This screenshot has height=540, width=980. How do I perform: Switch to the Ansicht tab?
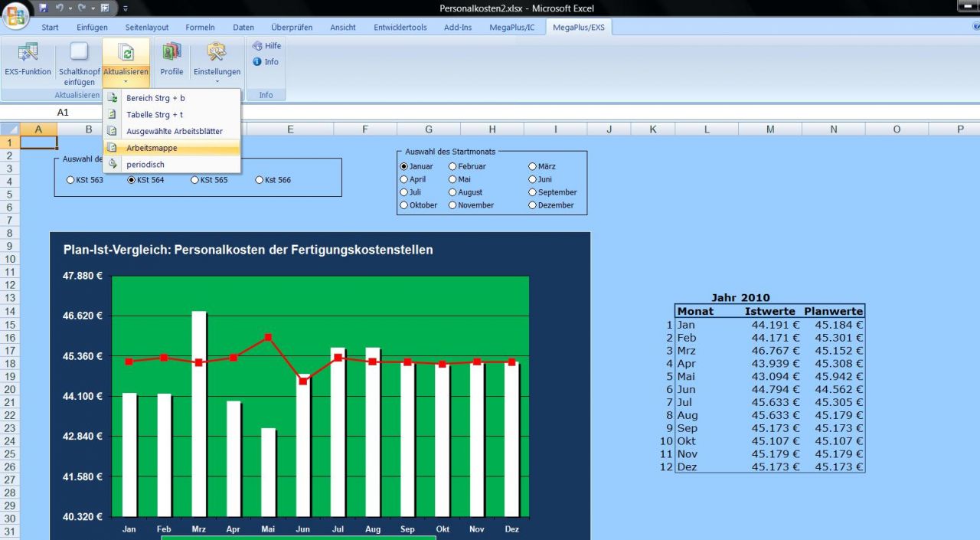(x=343, y=28)
